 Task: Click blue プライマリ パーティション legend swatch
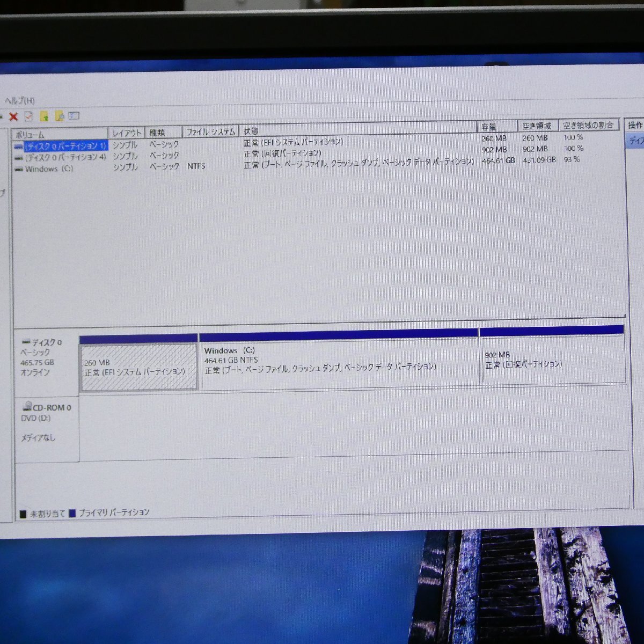72,513
